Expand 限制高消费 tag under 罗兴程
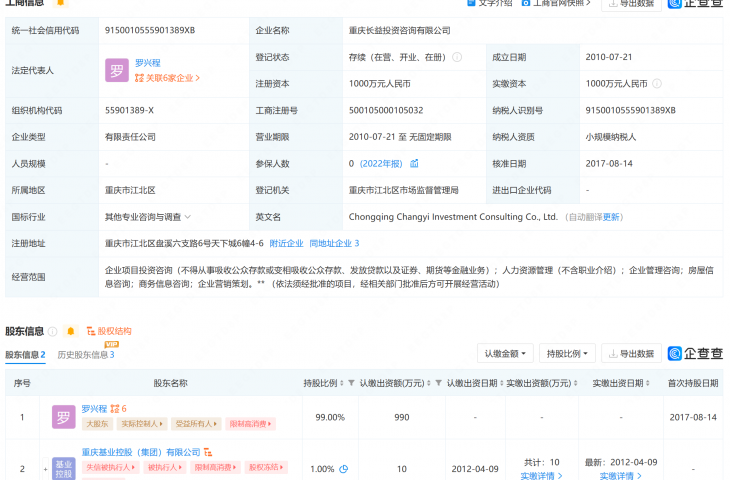The image size is (730, 480). [x=250, y=424]
